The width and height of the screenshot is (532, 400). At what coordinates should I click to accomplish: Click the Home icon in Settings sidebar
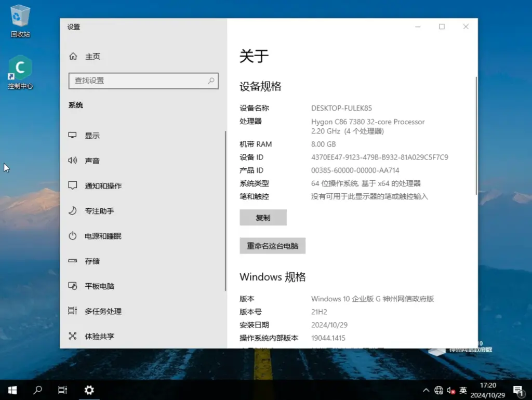(73, 56)
